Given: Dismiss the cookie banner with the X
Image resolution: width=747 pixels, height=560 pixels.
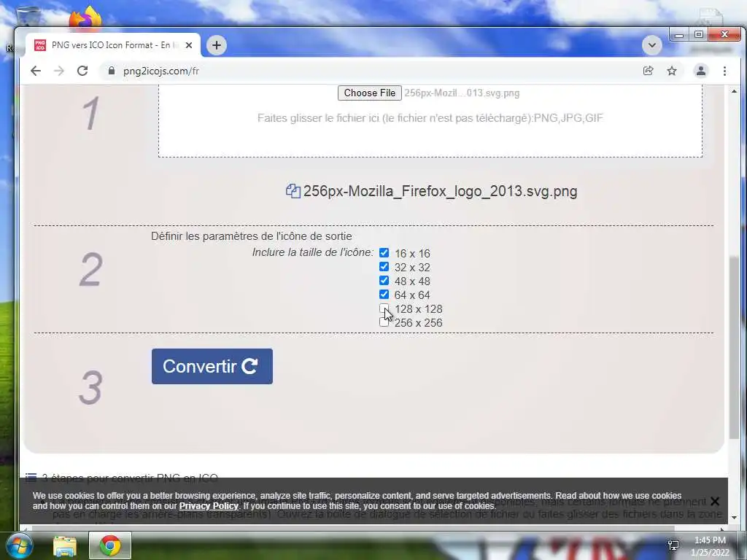Looking at the screenshot, I should (715, 501).
